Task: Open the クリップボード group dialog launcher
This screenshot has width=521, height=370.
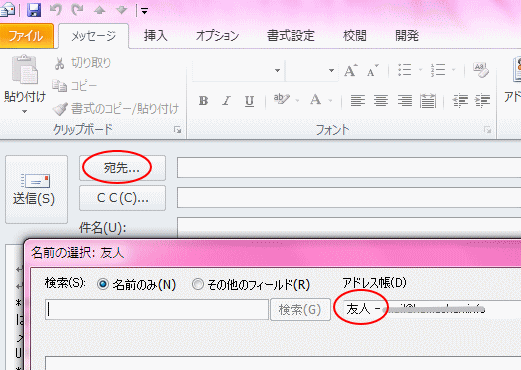Action: tap(178, 130)
